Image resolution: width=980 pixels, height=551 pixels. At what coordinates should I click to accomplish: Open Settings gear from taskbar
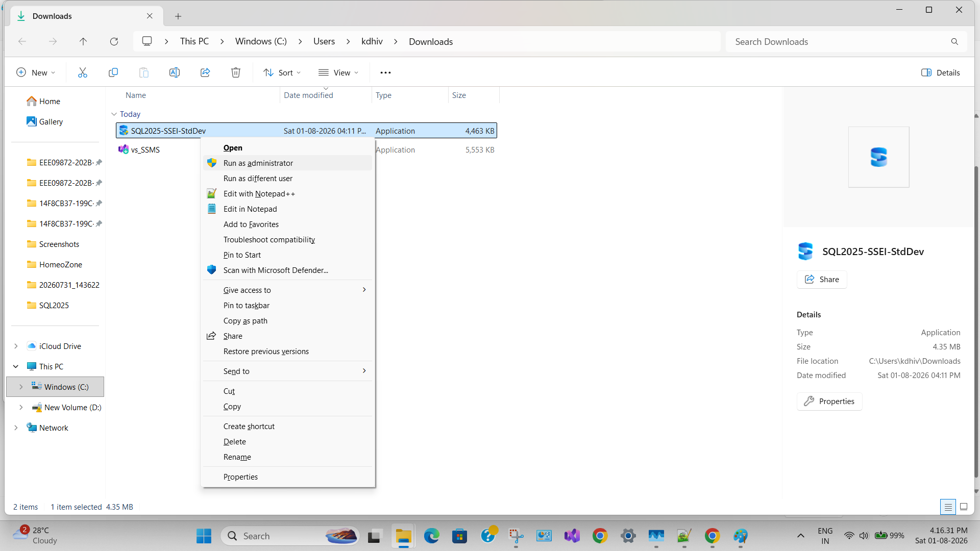(628, 536)
